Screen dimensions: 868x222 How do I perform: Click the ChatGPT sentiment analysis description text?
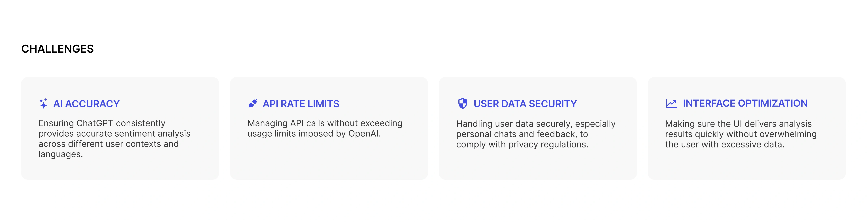(x=115, y=139)
